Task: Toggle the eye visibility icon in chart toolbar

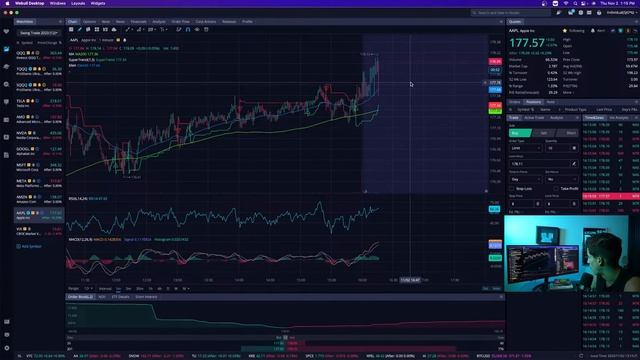Action: coord(197,29)
